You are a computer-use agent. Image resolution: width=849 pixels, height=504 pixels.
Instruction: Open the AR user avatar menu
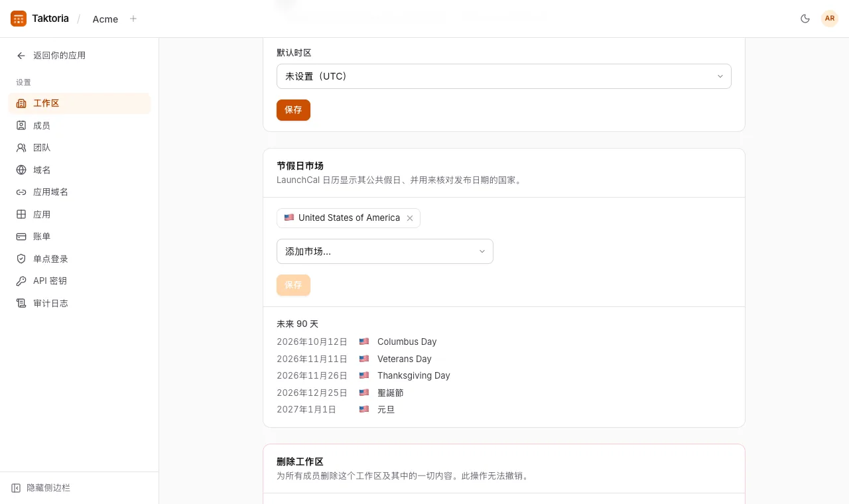(x=830, y=19)
